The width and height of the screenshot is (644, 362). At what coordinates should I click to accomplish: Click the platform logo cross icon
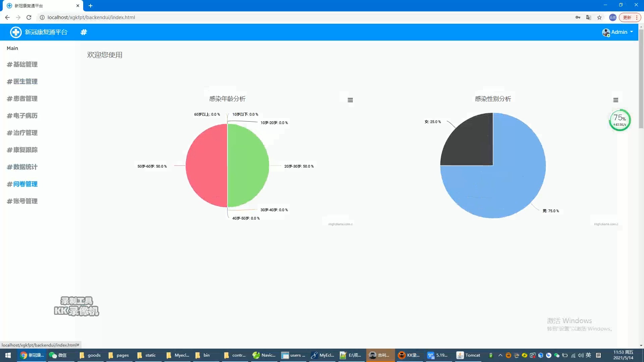pos(16,32)
